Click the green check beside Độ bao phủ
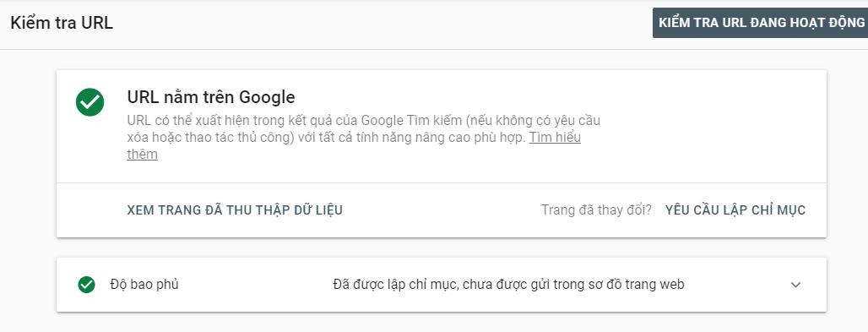The height and width of the screenshot is (332, 868). pos(86,285)
